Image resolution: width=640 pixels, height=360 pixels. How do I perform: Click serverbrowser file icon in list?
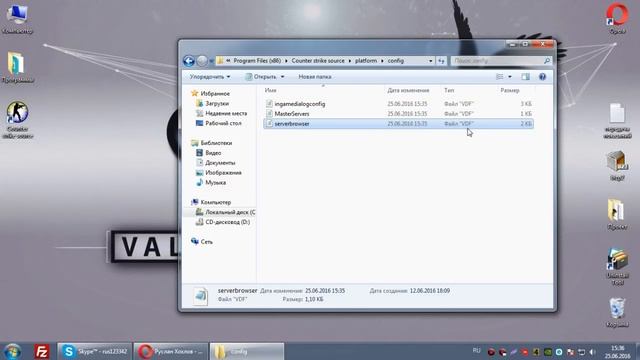[269, 124]
